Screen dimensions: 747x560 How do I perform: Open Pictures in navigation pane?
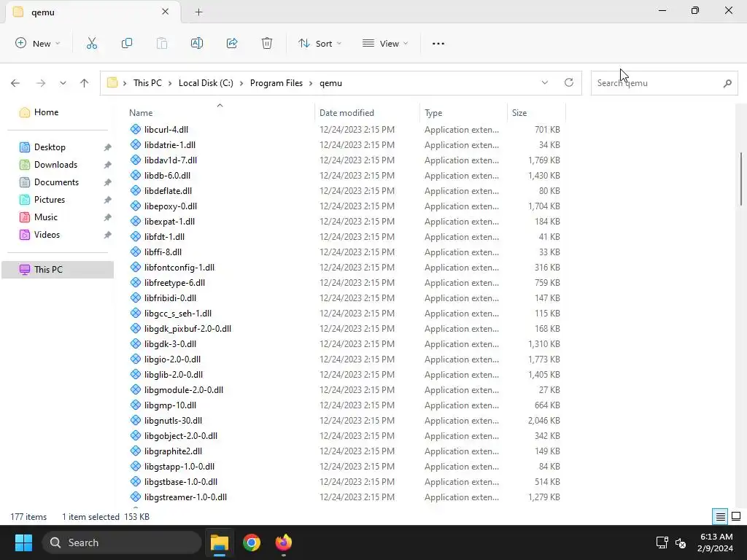58,200
